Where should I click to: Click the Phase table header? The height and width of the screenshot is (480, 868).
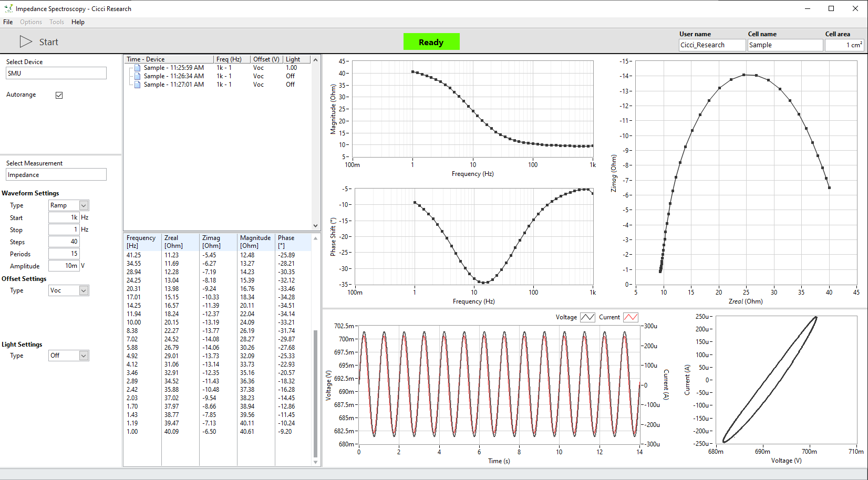point(293,242)
